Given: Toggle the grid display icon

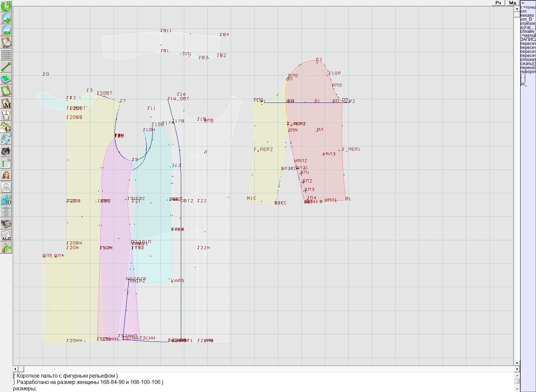Looking at the screenshot, I should [x=6, y=54].
